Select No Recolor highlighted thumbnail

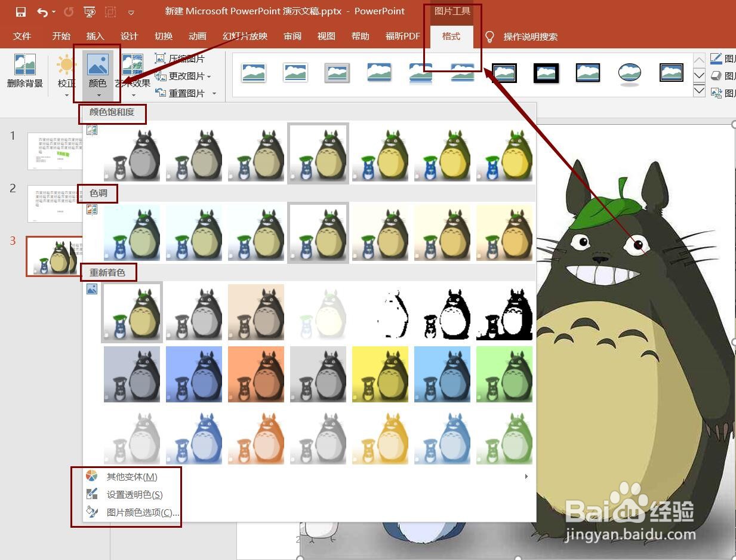(x=132, y=312)
